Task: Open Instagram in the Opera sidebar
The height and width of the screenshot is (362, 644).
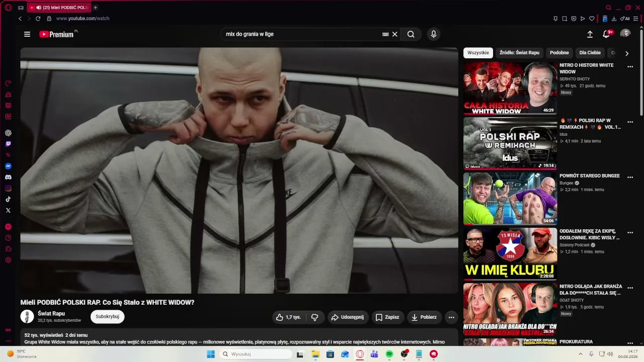Action: point(8,189)
